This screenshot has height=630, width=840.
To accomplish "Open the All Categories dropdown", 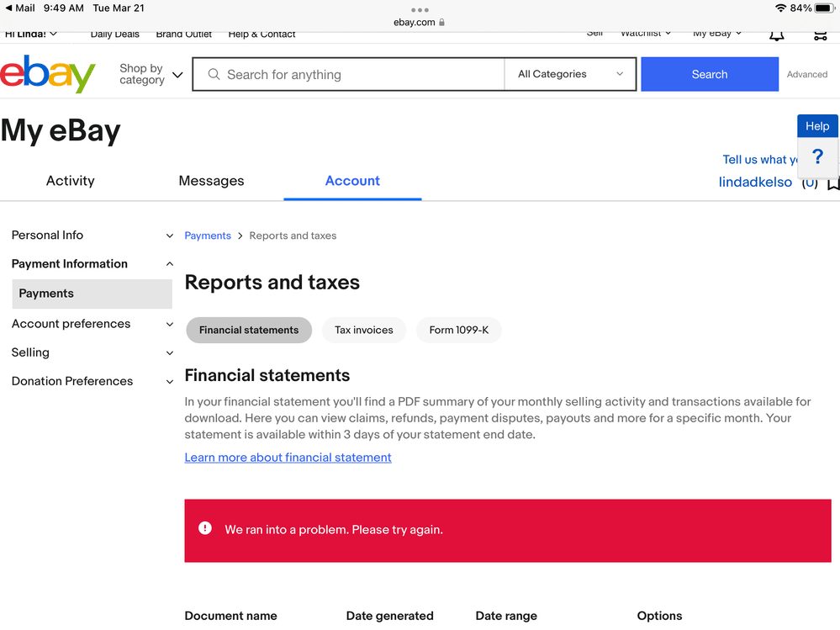I will [x=570, y=74].
